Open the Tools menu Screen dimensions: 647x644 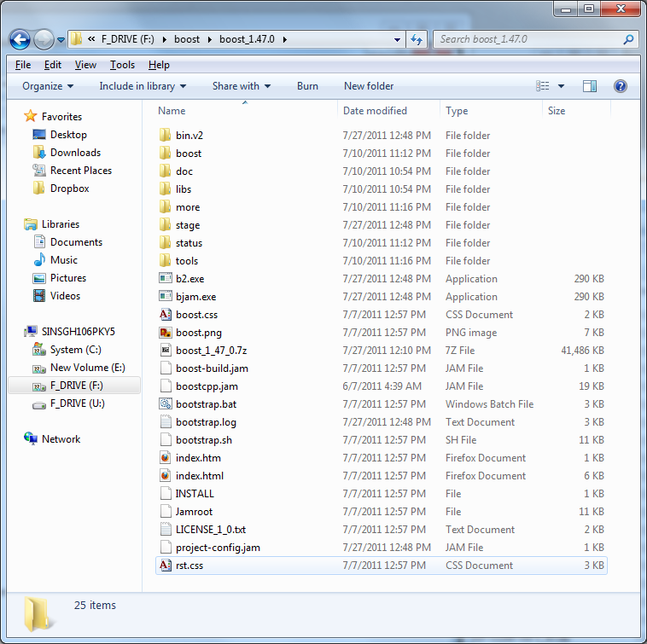point(122,65)
